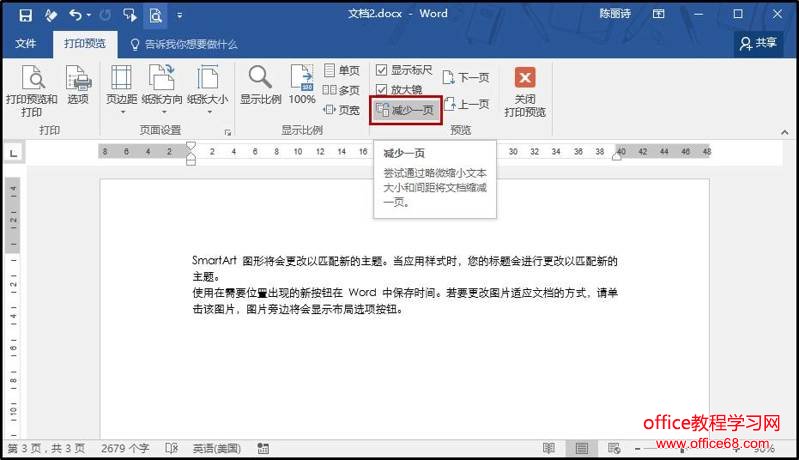Click 关闭打印预览 red X button

coord(525,92)
